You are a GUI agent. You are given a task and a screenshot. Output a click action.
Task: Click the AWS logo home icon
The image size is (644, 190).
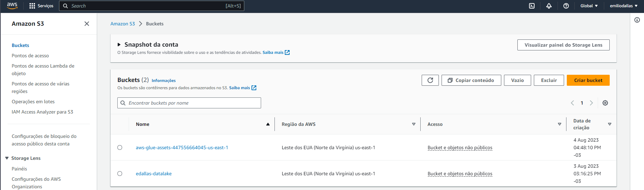point(12,6)
